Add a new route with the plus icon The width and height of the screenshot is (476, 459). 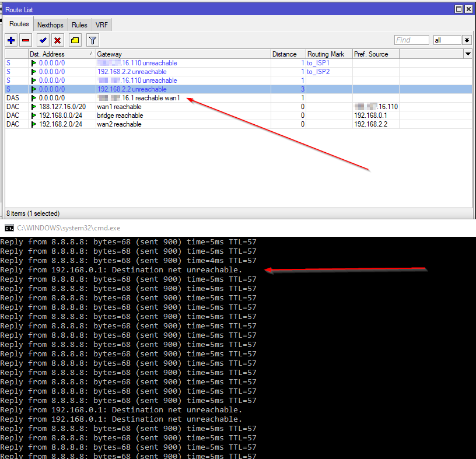11,40
